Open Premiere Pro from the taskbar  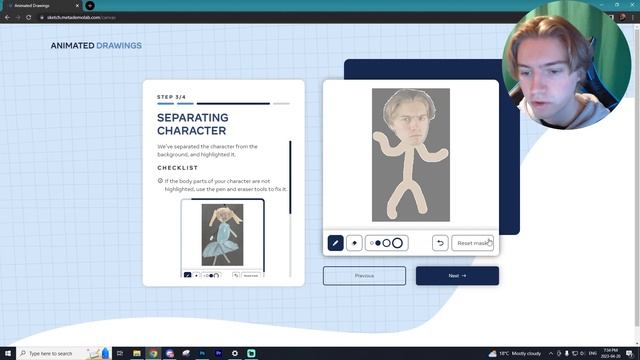click(218, 353)
